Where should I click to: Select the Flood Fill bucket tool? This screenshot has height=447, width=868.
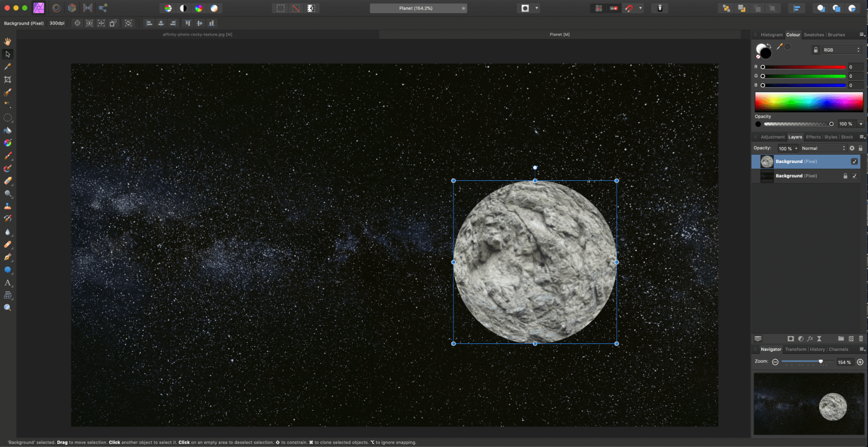pyautogui.click(x=7, y=130)
